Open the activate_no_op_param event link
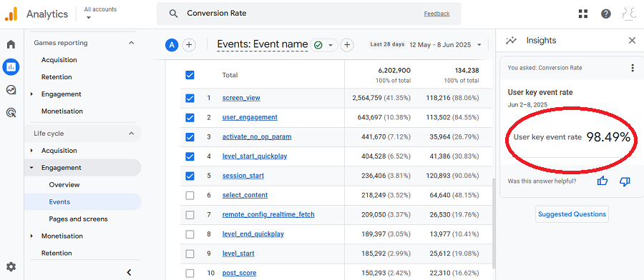The image size is (644, 280). (257, 136)
